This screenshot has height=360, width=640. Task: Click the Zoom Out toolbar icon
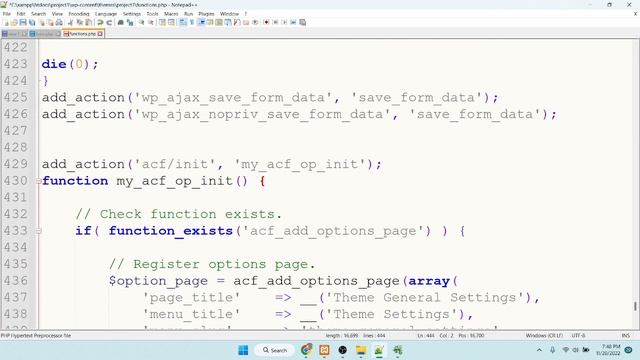tap(151, 22)
